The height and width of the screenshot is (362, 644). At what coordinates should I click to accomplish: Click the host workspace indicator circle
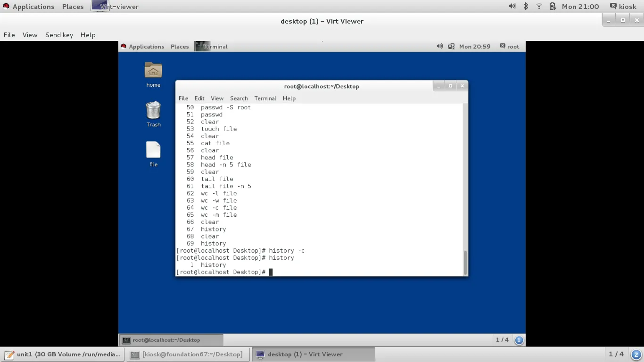pos(636,354)
